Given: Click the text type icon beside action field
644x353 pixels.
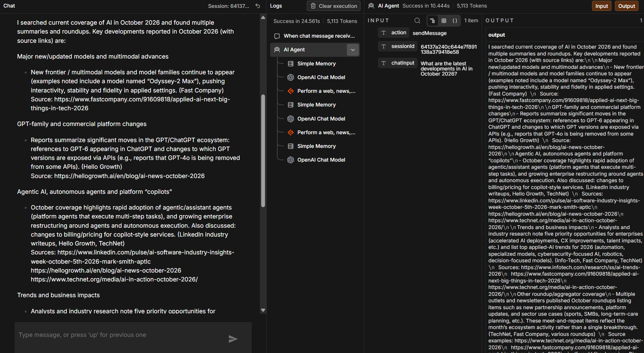Looking at the screenshot, I should pyautogui.click(x=384, y=33).
